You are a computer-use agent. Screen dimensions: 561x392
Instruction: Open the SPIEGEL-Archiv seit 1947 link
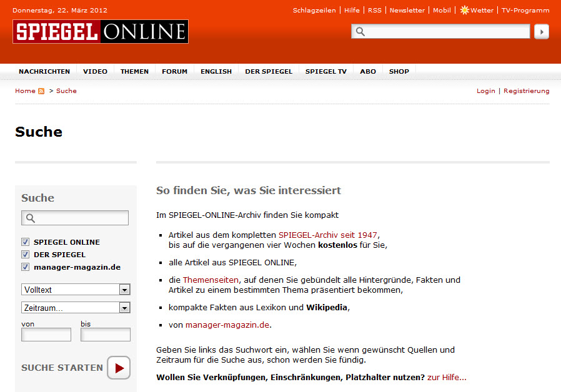pyautogui.click(x=328, y=235)
